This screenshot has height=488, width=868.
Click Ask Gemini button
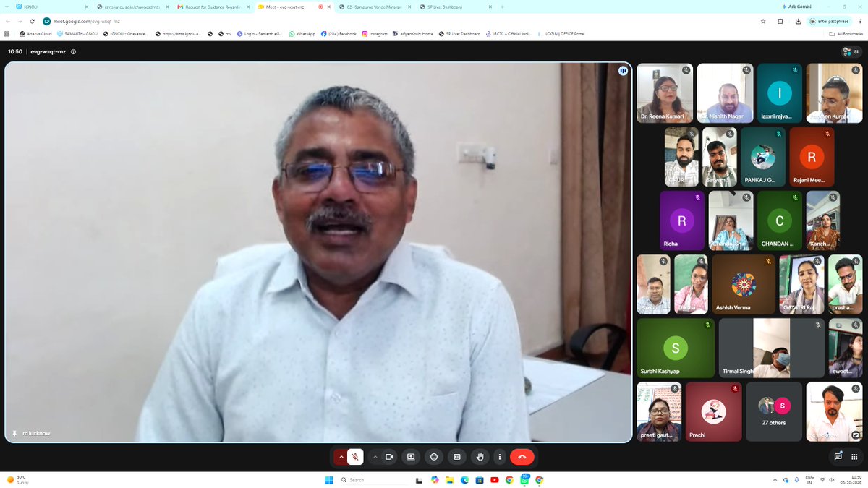pyautogui.click(x=796, y=7)
